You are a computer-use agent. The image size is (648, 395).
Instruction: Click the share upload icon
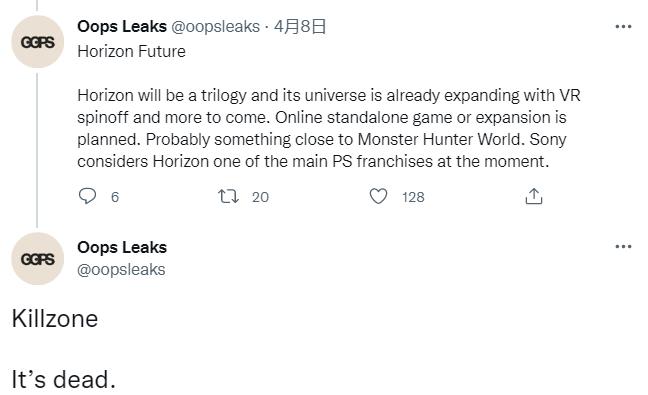pyautogui.click(x=534, y=196)
